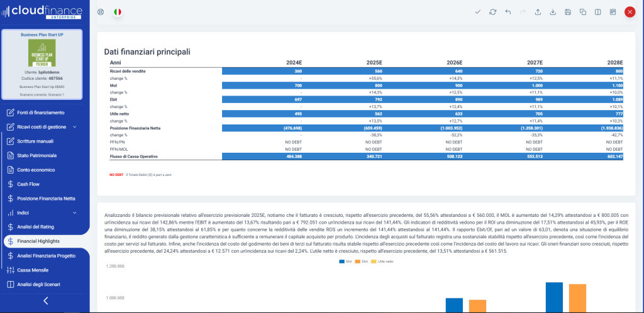Click the Stato Patrimoniale document icon
The height and width of the screenshot is (313, 644).
[x=10, y=155]
